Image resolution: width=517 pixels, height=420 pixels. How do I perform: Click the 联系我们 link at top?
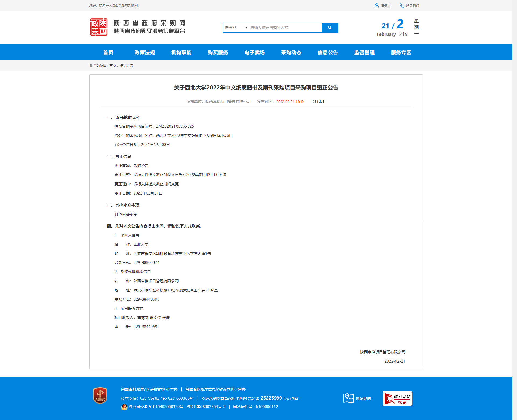pyautogui.click(x=413, y=5)
